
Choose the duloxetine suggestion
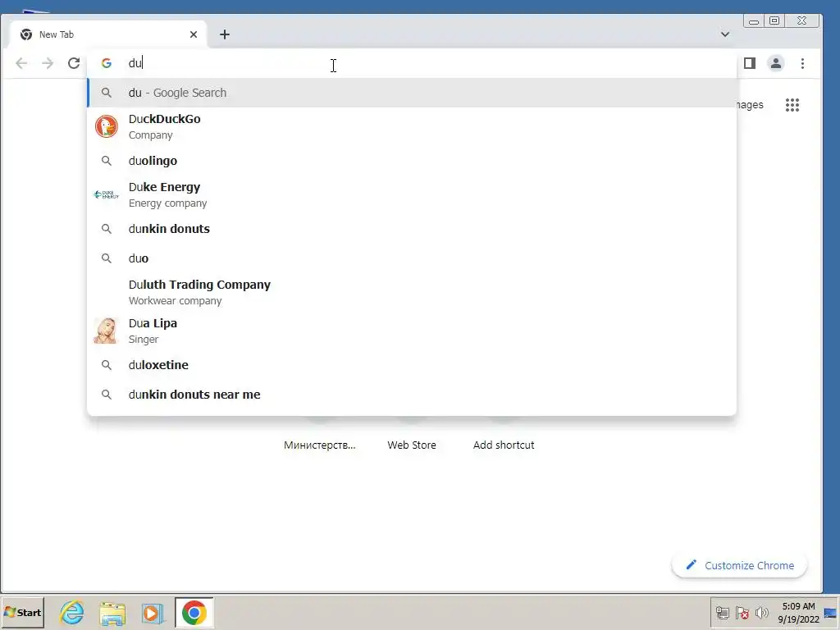pyautogui.click(x=412, y=365)
